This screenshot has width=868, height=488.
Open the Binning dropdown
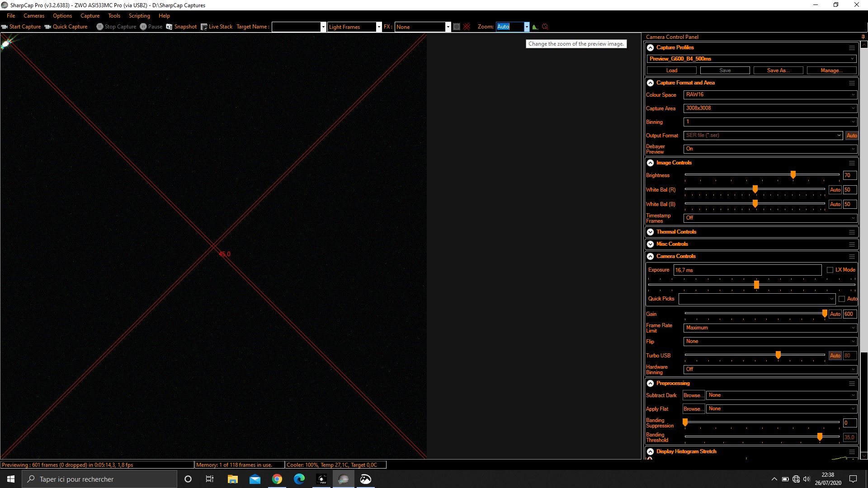tap(770, 122)
